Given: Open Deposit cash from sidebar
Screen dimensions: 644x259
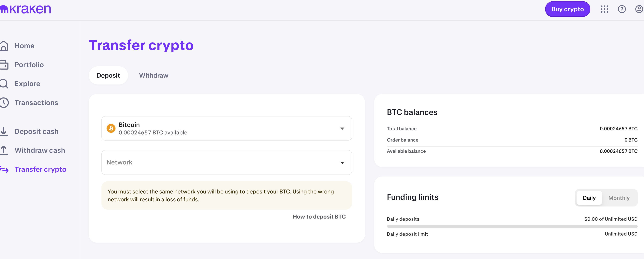Looking at the screenshot, I should (x=36, y=131).
